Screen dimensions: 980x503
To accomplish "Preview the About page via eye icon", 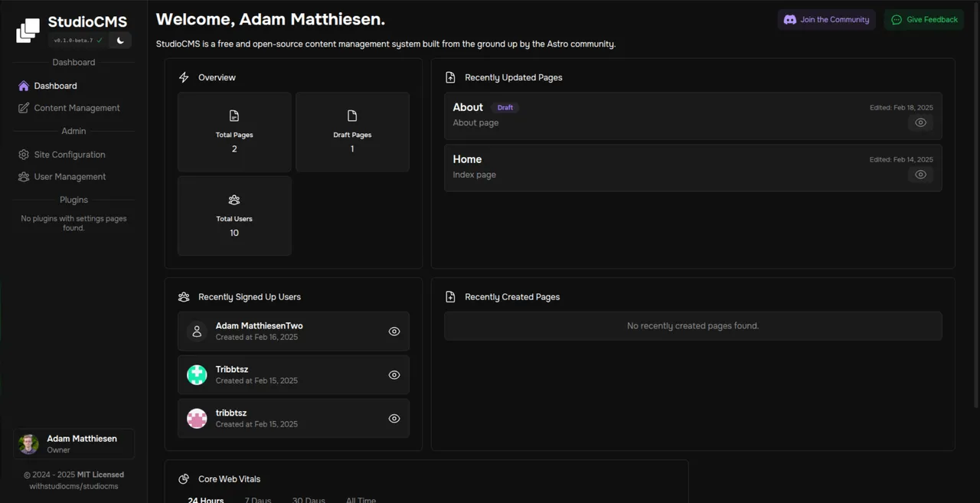I will [x=920, y=122].
